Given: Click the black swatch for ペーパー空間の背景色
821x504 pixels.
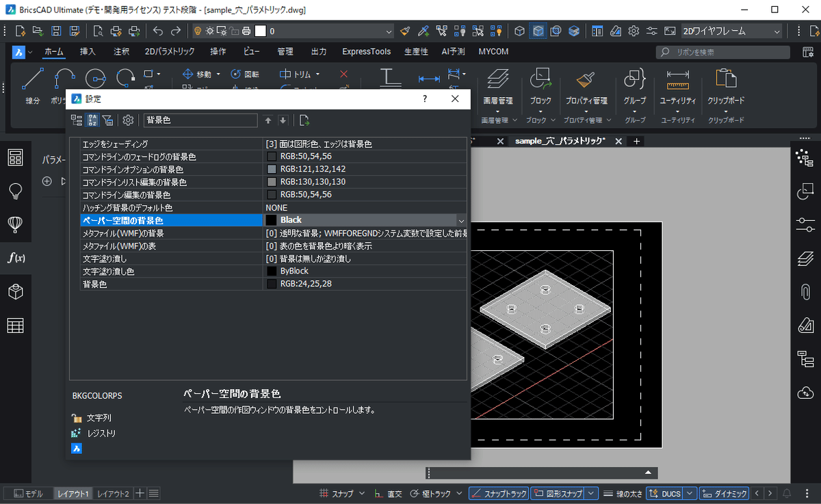Looking at the screenshot, I should (x=272, y=220).
